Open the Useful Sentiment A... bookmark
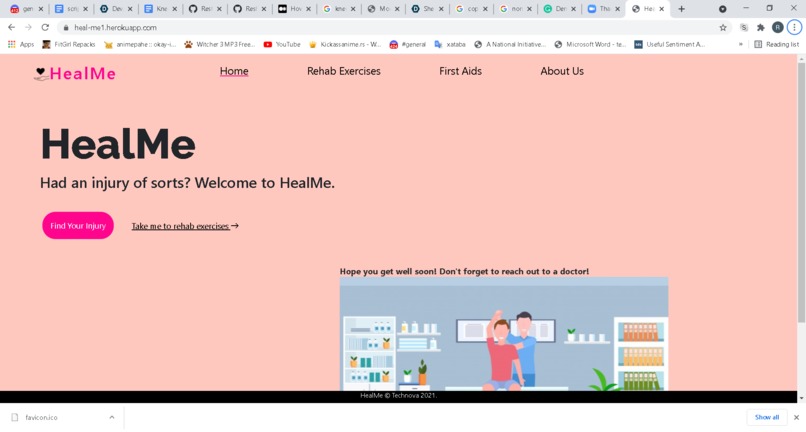The height and width of the screenshot is (432, 806). point(670,44)
